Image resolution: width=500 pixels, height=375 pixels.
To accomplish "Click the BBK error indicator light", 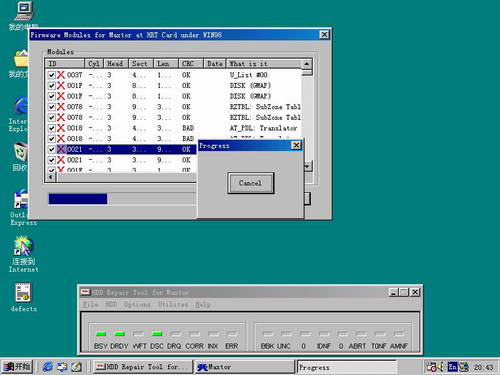I will [268, 334].
